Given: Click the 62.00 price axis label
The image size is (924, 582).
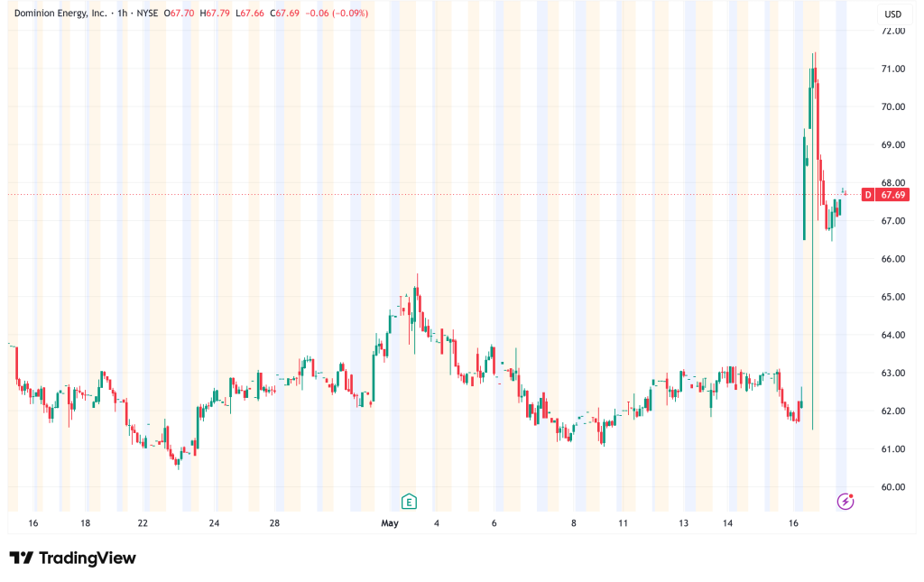Looking at the screenshot, I should pos(892,411).
